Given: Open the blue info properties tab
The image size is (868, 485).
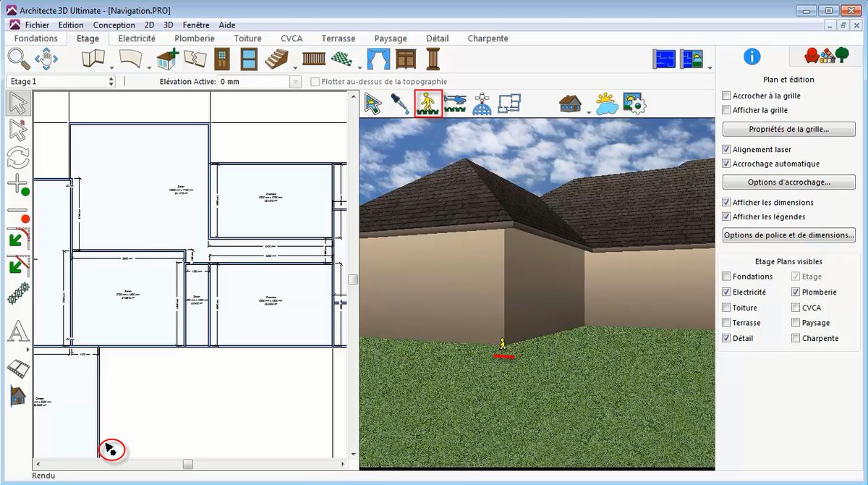Looking at the screenshot, I should (752, 56).
